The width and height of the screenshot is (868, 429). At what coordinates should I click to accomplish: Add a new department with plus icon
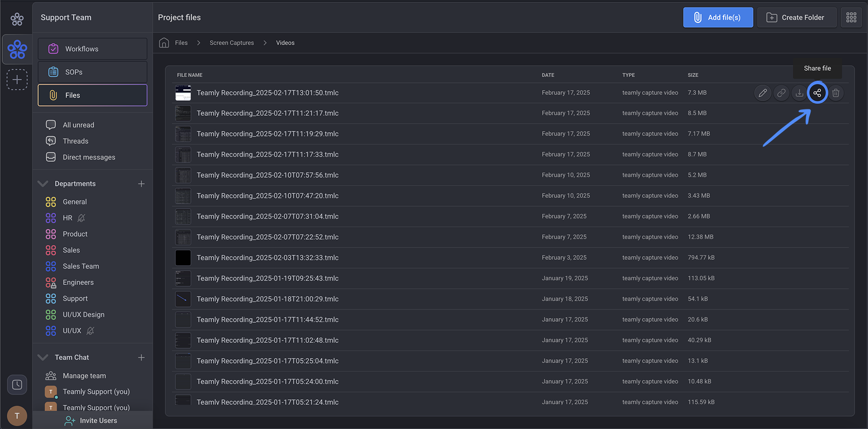pyautogui.click(x=141, y=184)
